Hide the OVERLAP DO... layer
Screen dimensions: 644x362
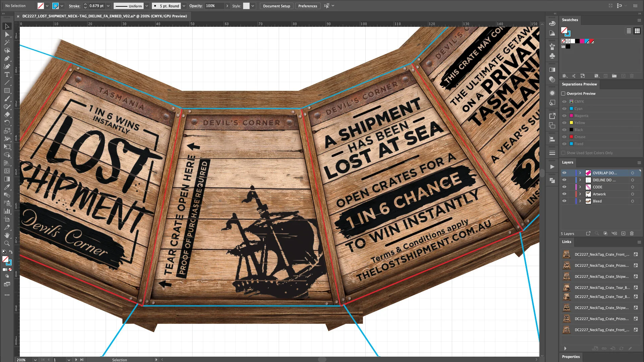[x=564, y=173]
